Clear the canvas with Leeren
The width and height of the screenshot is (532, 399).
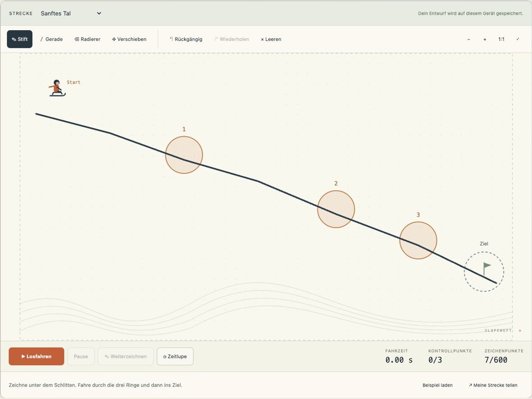coord(271,39)
